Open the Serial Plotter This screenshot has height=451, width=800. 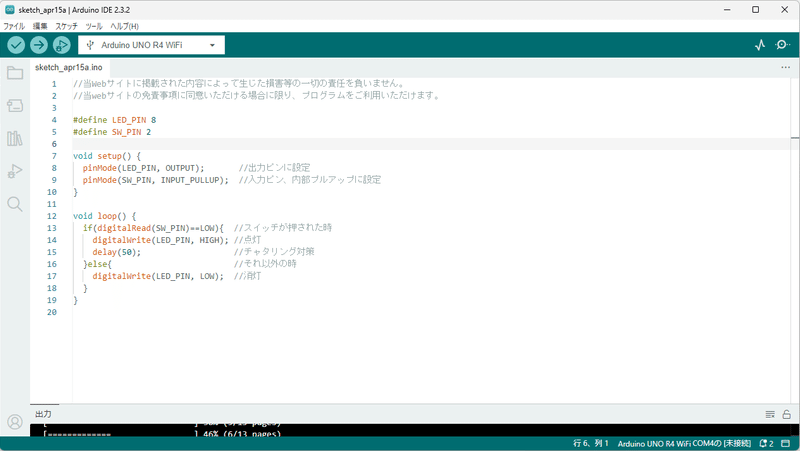click(760, 45)
